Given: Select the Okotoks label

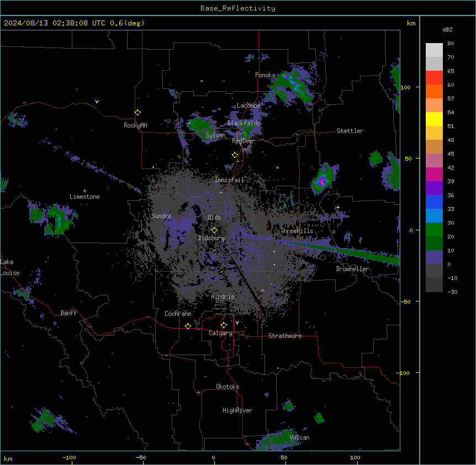Looking at the screenshot, I should [x=228, y=387].
